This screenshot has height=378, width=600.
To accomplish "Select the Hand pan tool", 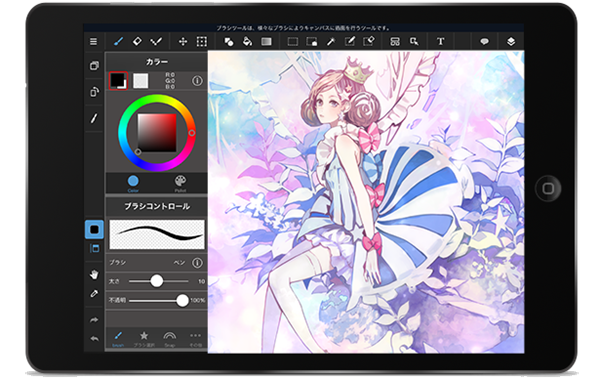I will click(x=94, y=274).
